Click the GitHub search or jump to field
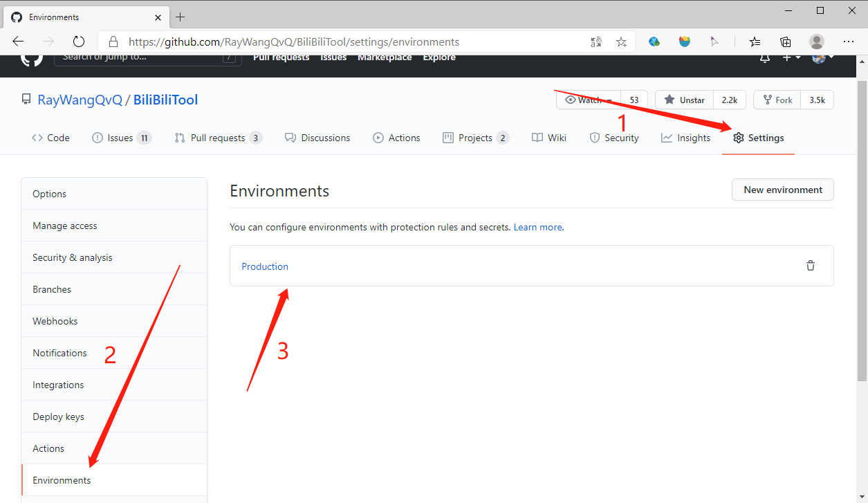Screen dimensions: 868x503 pyautogui.click(x=138, y=58)
